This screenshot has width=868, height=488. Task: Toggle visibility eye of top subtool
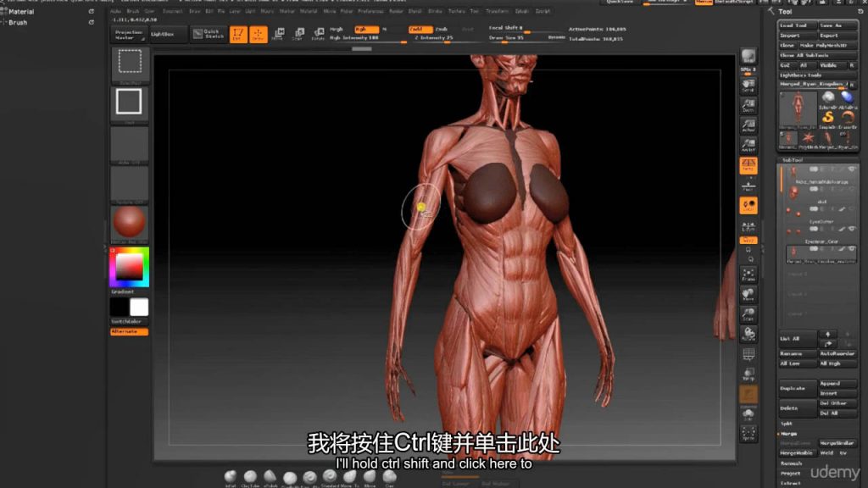852,169
